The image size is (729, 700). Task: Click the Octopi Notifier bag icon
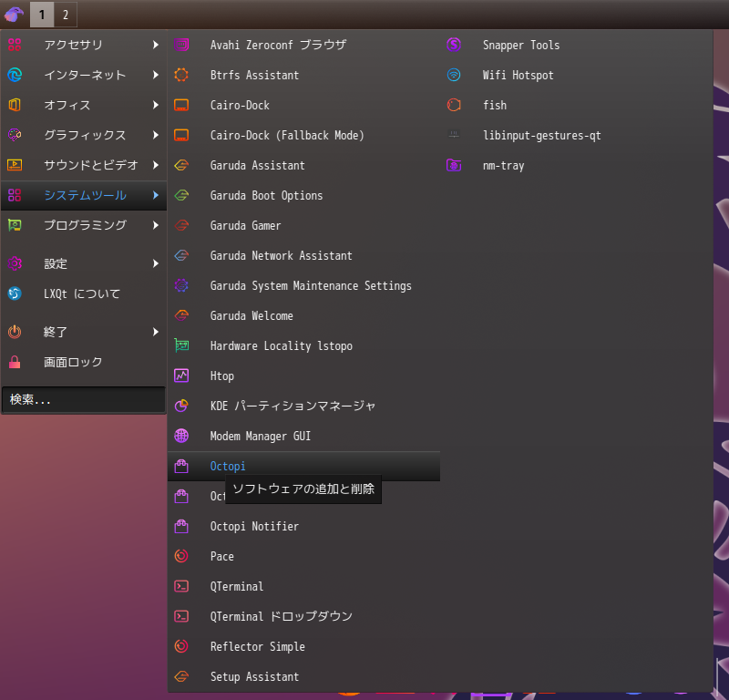tap(181, 526)
